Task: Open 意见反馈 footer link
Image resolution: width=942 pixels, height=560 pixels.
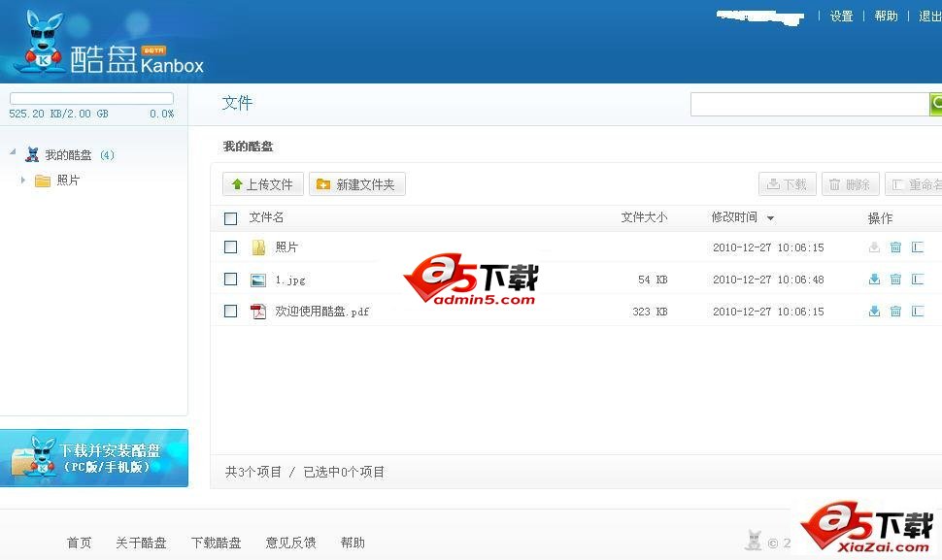Action: 290,543
